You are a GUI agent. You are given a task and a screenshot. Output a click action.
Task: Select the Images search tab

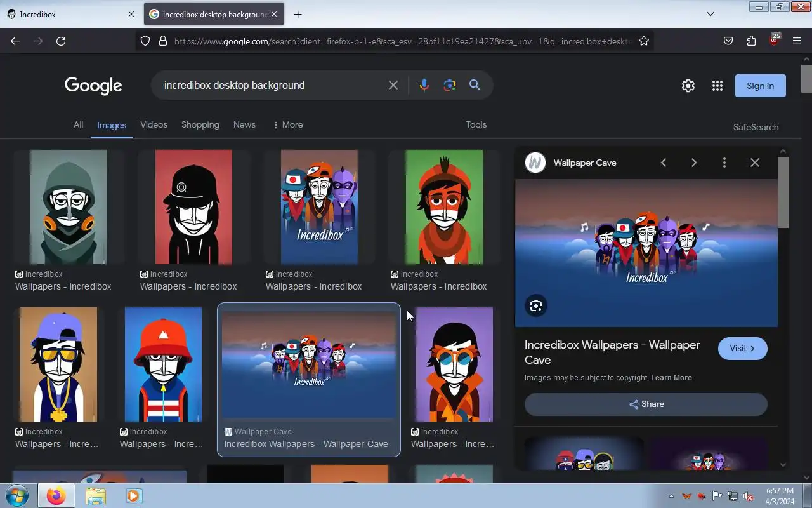[112, 125]
